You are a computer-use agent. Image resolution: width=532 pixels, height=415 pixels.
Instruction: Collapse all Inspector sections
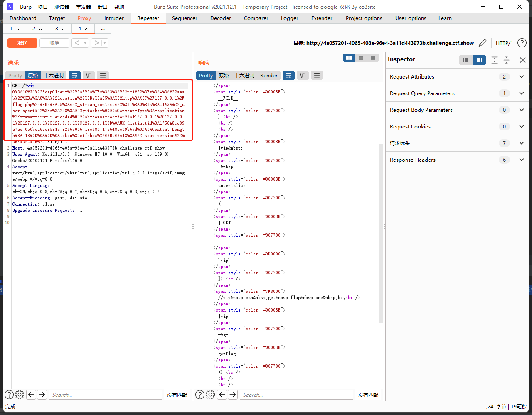507,60
